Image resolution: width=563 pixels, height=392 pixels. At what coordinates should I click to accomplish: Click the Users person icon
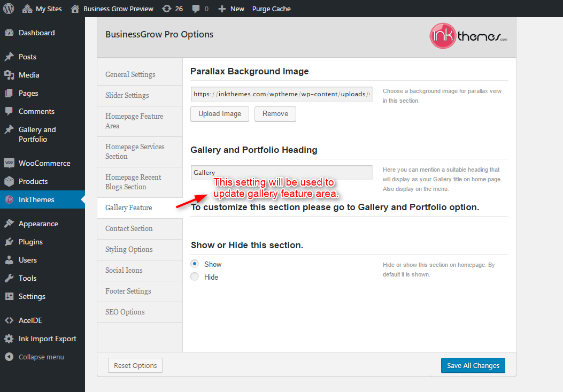[9, 260]
